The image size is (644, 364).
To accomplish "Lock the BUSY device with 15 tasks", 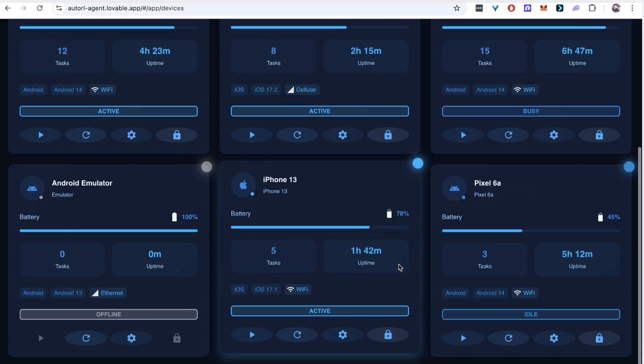I will point(600,135).
